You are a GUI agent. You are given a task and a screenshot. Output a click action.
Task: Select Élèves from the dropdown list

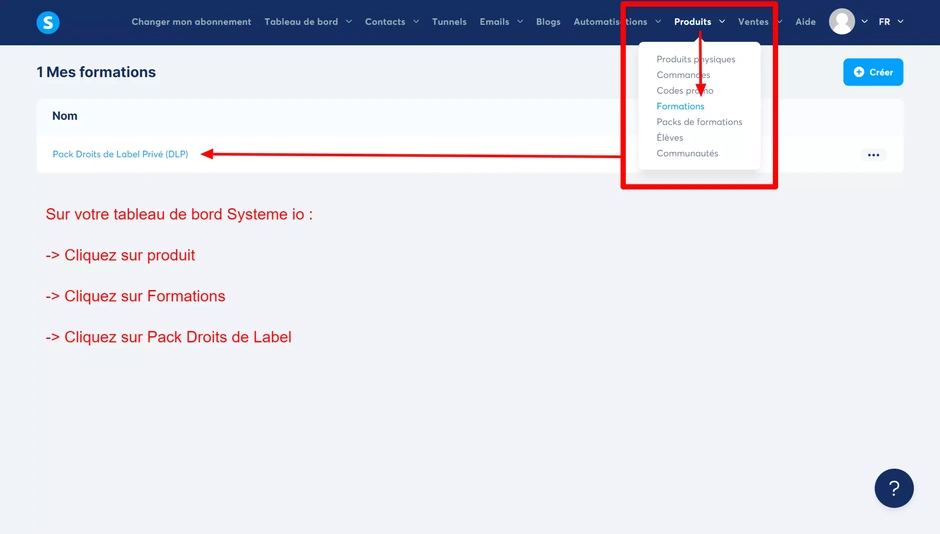(669, 137)
